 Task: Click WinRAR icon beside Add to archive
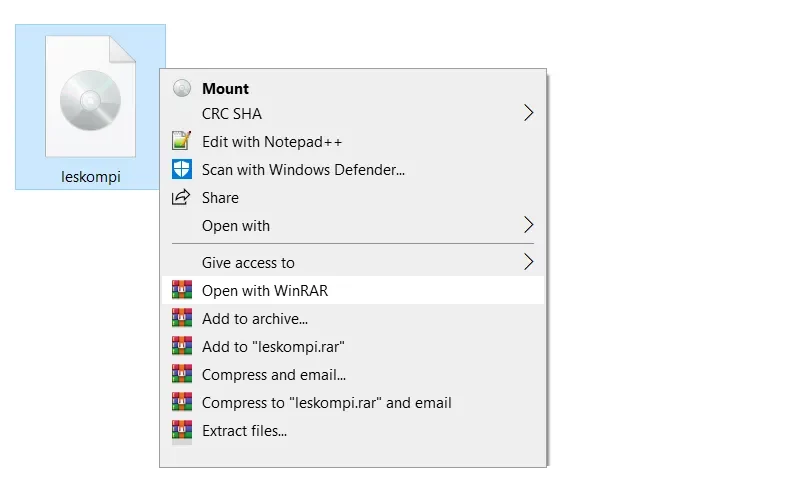point(182,318)
